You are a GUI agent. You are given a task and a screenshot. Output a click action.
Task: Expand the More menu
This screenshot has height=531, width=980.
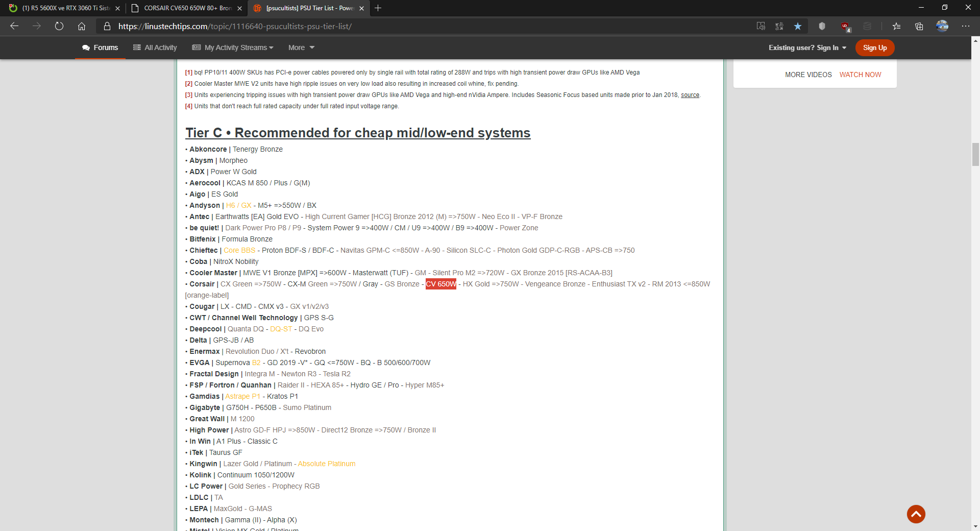[301, 47]
